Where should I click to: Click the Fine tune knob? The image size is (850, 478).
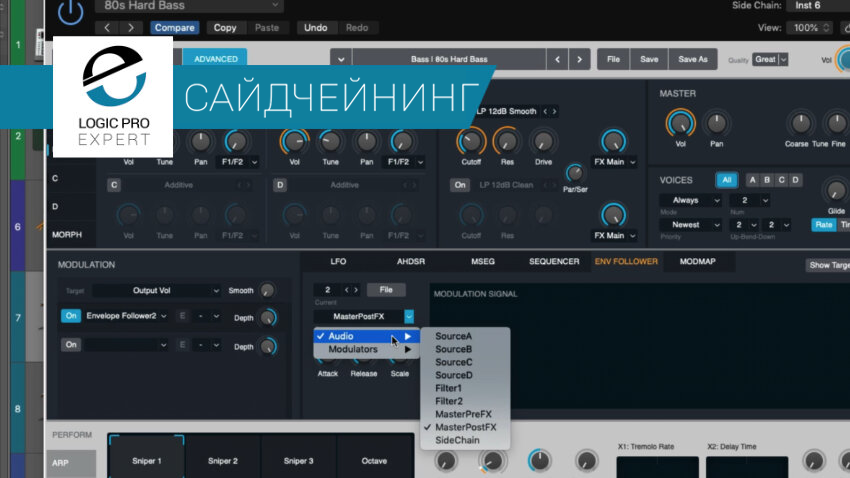[838, 124]
